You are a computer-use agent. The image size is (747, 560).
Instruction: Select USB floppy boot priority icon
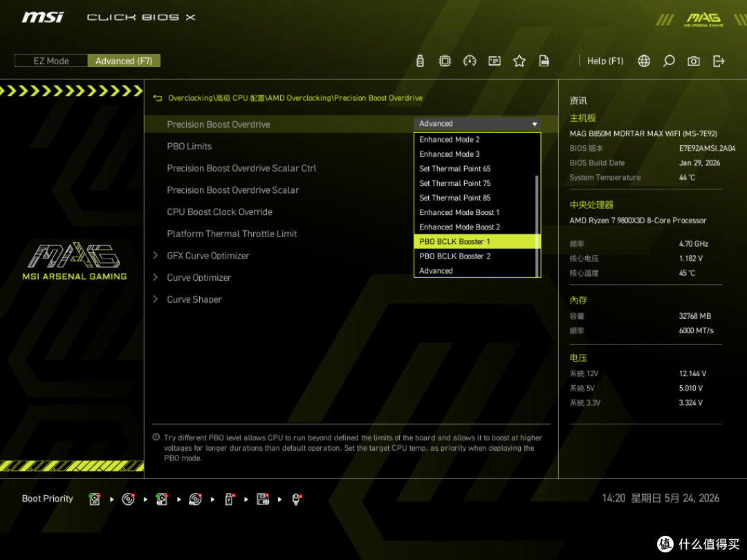pos(263,499)
